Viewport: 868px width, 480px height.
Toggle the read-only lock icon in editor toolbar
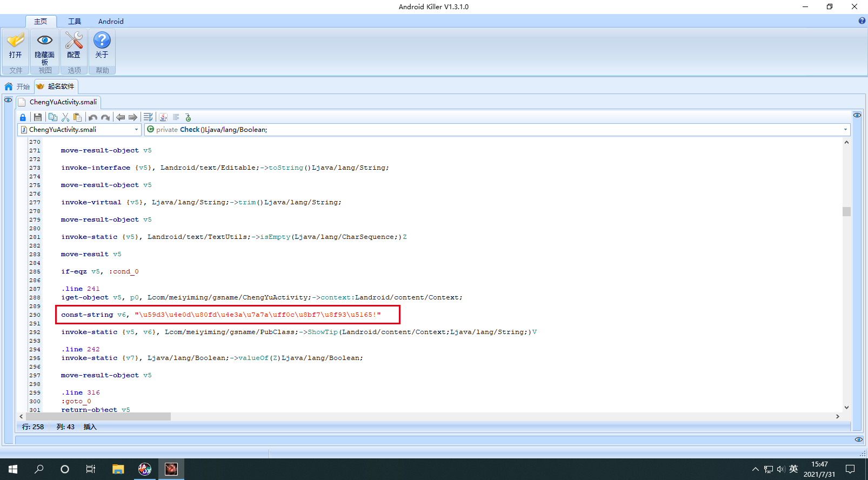(x=23, y=117)
